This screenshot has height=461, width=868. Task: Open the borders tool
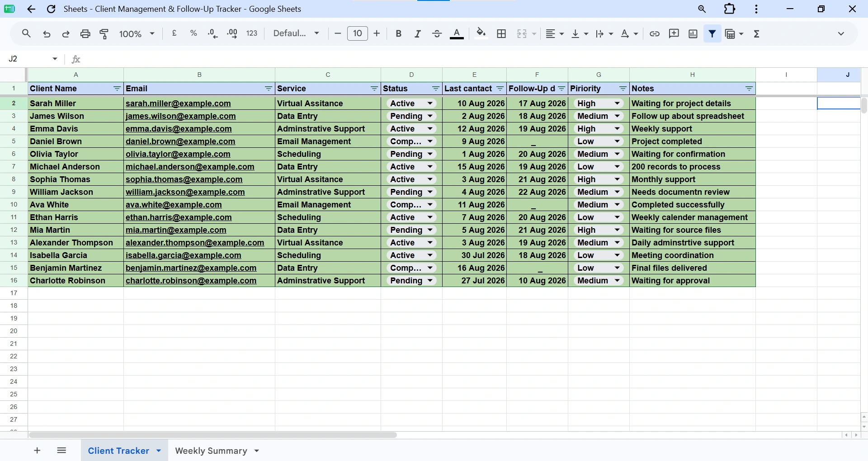click(x=501, y=33)
